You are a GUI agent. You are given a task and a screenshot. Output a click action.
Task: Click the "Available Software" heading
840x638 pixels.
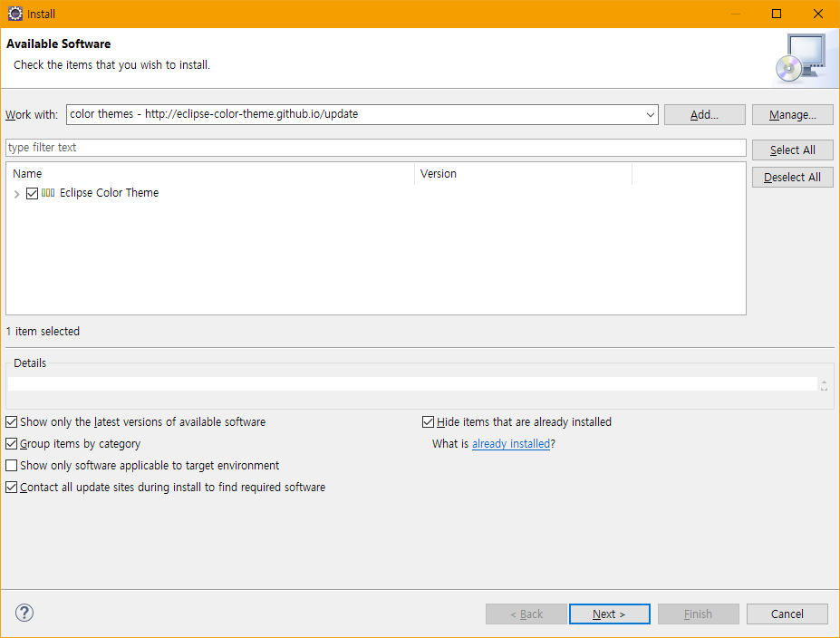58,43
